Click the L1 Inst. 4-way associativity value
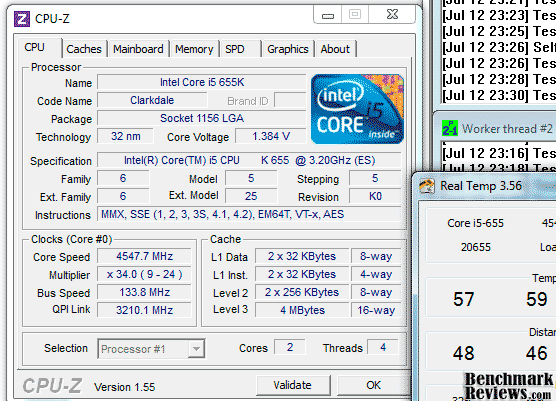The width and height of the screenshot is (556, 401). pos(376,274)
